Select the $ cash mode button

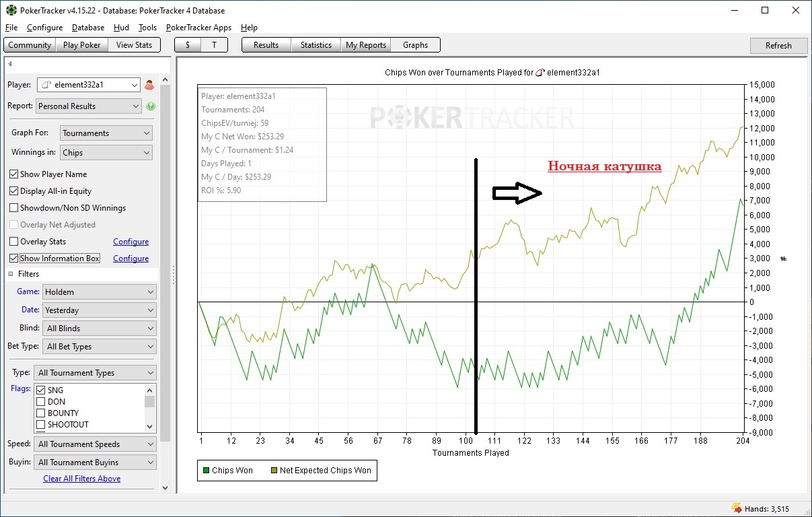pos(188,45)
